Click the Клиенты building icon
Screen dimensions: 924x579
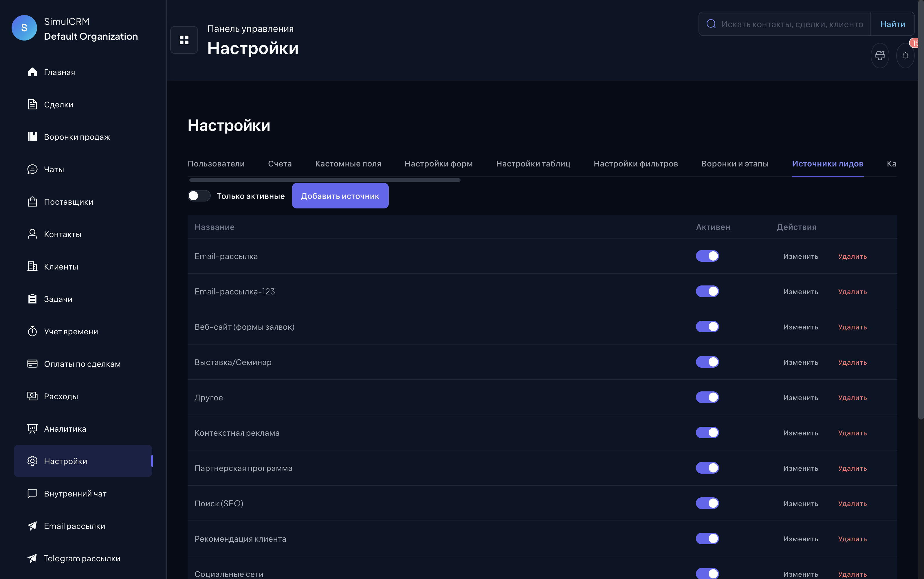click(x=32, y=267)
